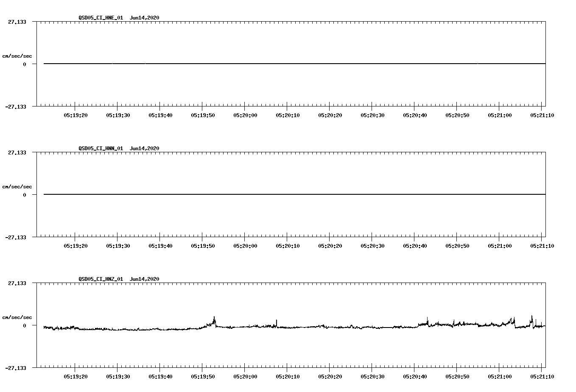
Task: Click the 05:20:50 time label under HNZ plot
Action: click(458, 376)
